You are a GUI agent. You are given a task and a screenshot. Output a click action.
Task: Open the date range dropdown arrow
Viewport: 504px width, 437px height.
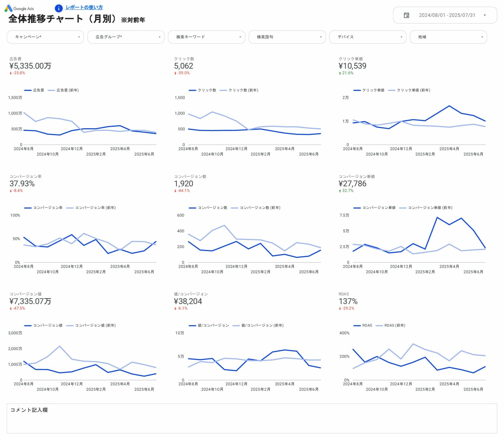485,15
